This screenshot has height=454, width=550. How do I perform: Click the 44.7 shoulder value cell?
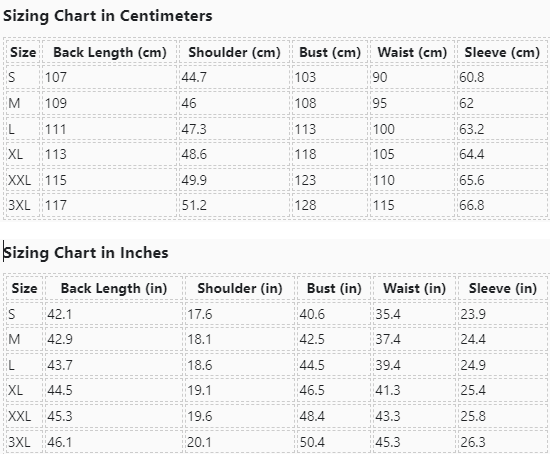tap(234, 77)
